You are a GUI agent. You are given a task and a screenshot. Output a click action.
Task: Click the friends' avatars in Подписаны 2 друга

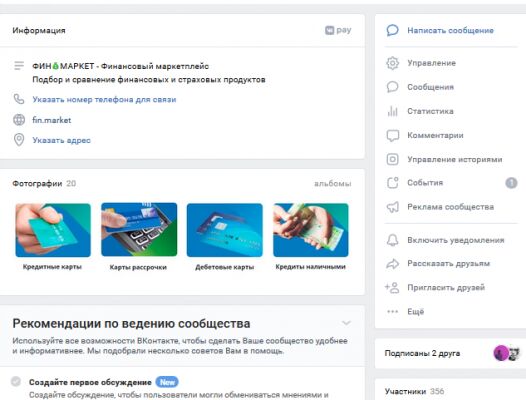click(x=506, y=353)
